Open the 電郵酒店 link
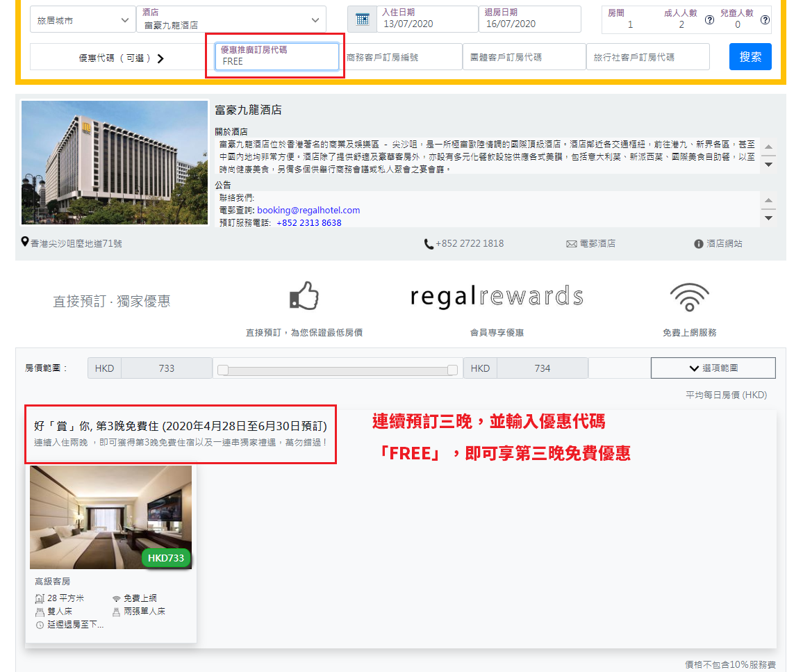 click(597, 244)
